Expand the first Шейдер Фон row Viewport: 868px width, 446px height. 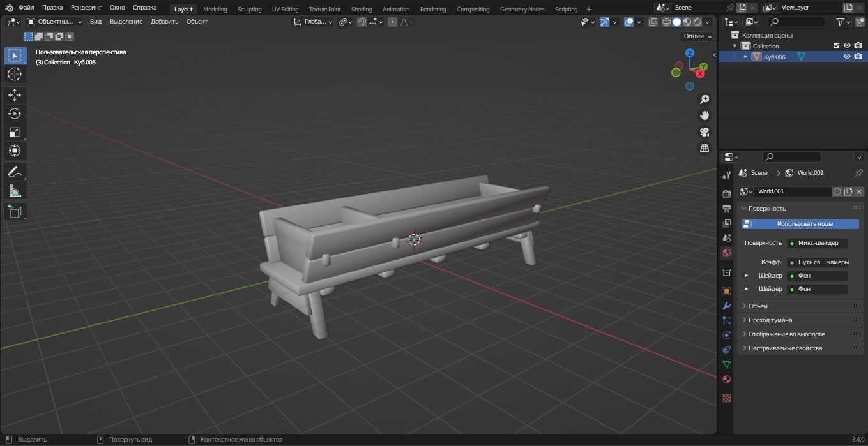coord(746,276)
